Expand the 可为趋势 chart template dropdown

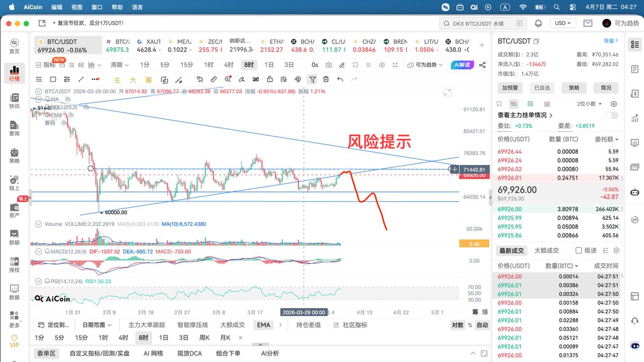click(x=426, y=65)
